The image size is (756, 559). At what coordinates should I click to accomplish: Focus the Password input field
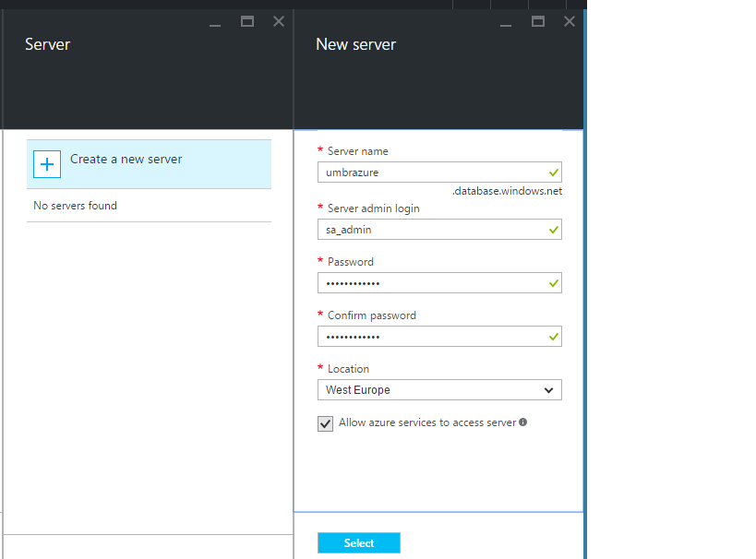(x=439, y=283)
